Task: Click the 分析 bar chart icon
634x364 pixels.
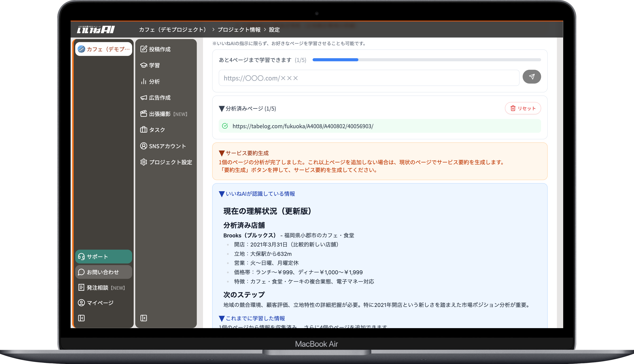Action: (144, 81)
